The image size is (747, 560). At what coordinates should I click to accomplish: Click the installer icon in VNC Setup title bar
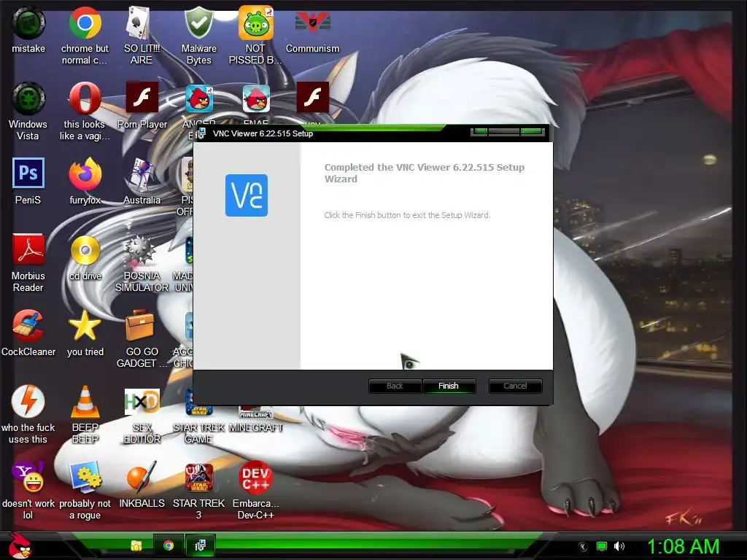[201, 133]
